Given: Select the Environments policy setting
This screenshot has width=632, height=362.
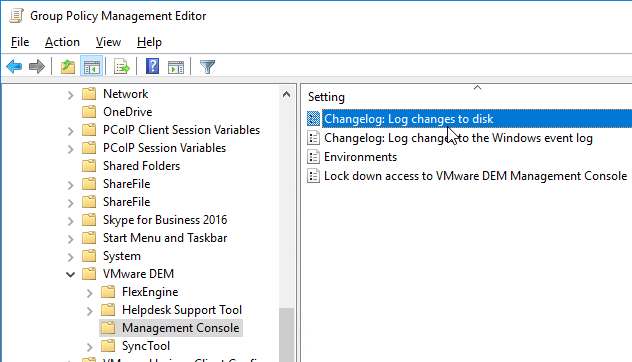Looking at the screenshot, I should [360, 157].
